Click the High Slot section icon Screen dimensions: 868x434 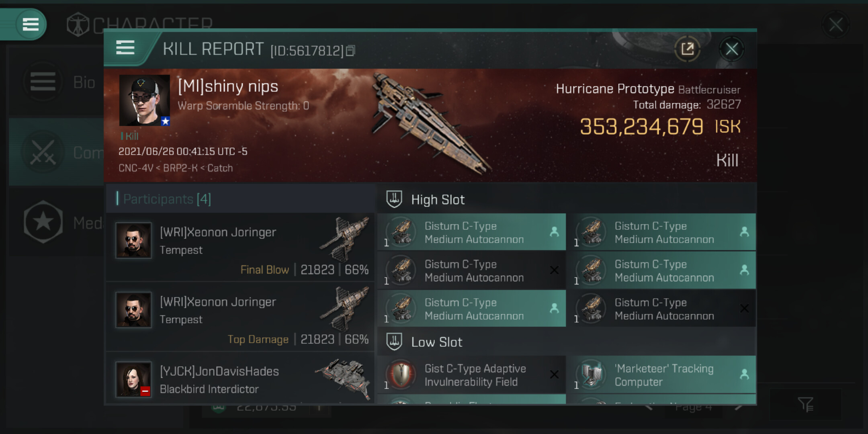point(394,199)
